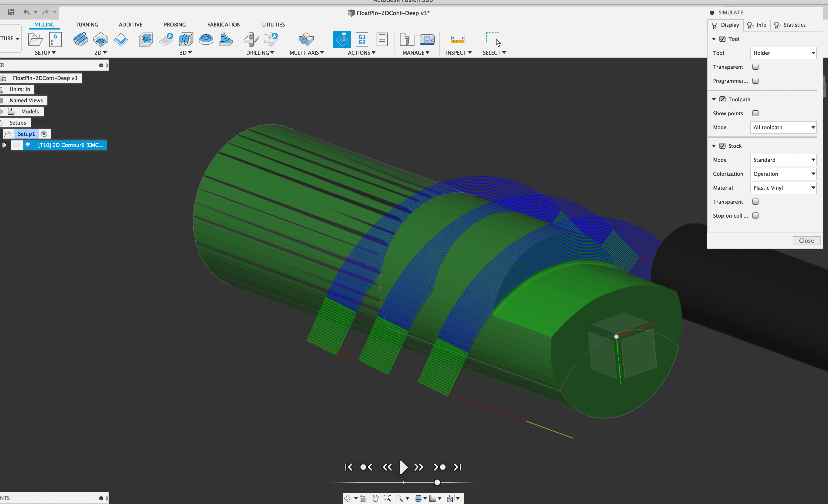This screenshot has height=504, width=828.
Task: Open the Colorization dropdown set to Operation
Action: [x=783, y=174]
